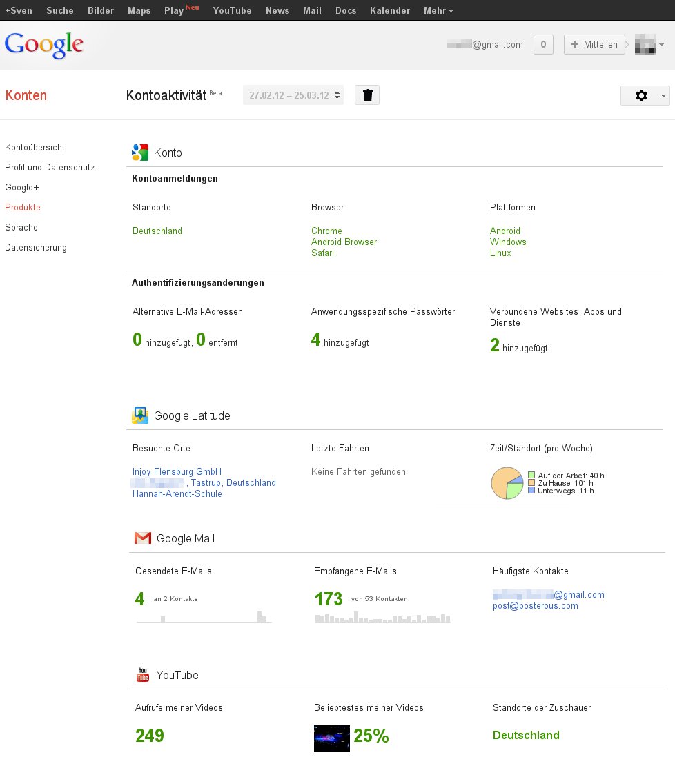
Task: Click the time per location pie chart
Action: pos(507,482)
